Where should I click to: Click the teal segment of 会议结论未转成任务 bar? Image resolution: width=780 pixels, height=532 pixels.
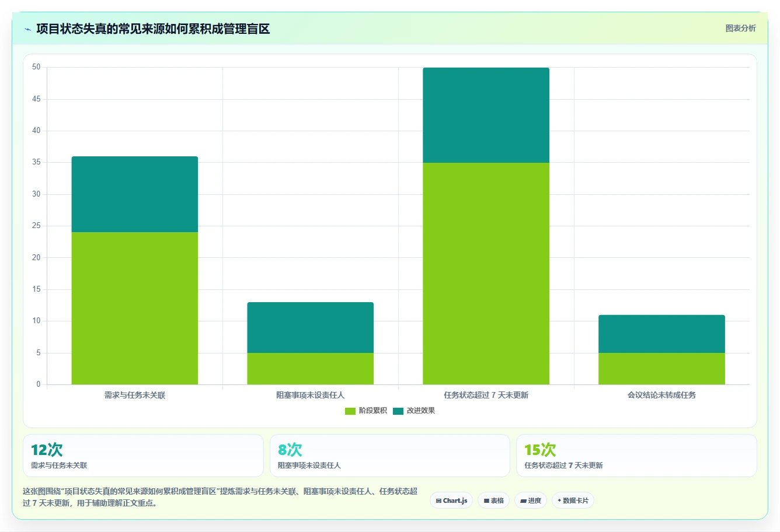[x=662, y=334]
